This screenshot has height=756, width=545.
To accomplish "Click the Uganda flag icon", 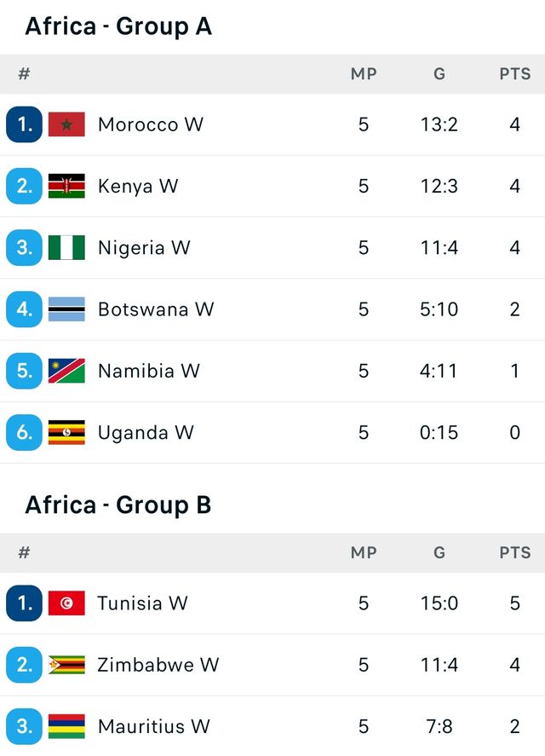I will tap(66, 432).
